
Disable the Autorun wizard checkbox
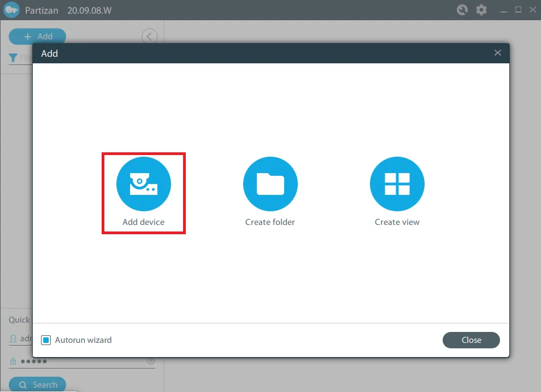tap(45, 340)
